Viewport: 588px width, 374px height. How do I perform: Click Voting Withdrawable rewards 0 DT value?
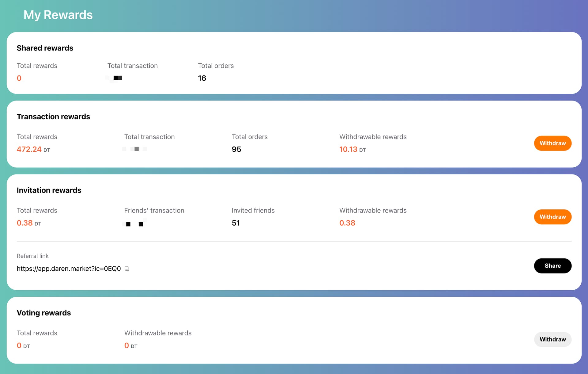(x=130, y=345)
